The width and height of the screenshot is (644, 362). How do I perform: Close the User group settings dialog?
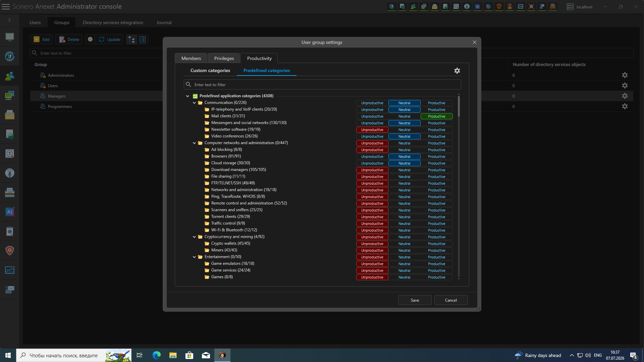474,42
